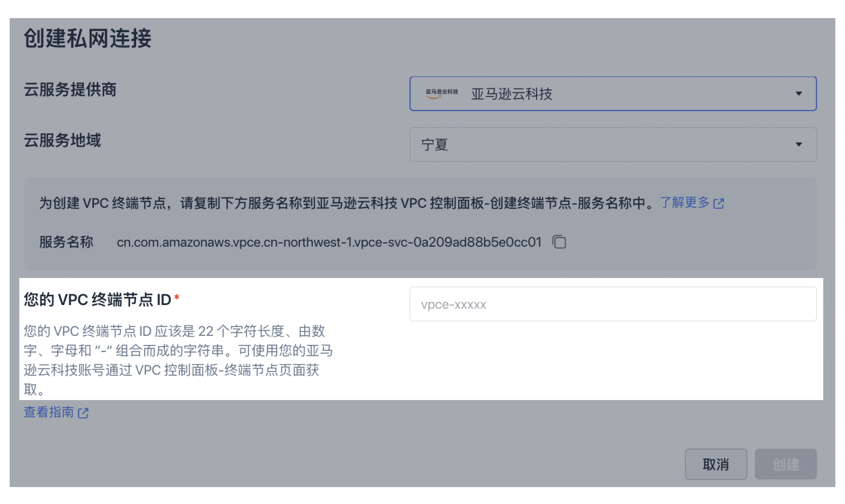
Task: Click the 了解更多 link
Action: point(692,203)
